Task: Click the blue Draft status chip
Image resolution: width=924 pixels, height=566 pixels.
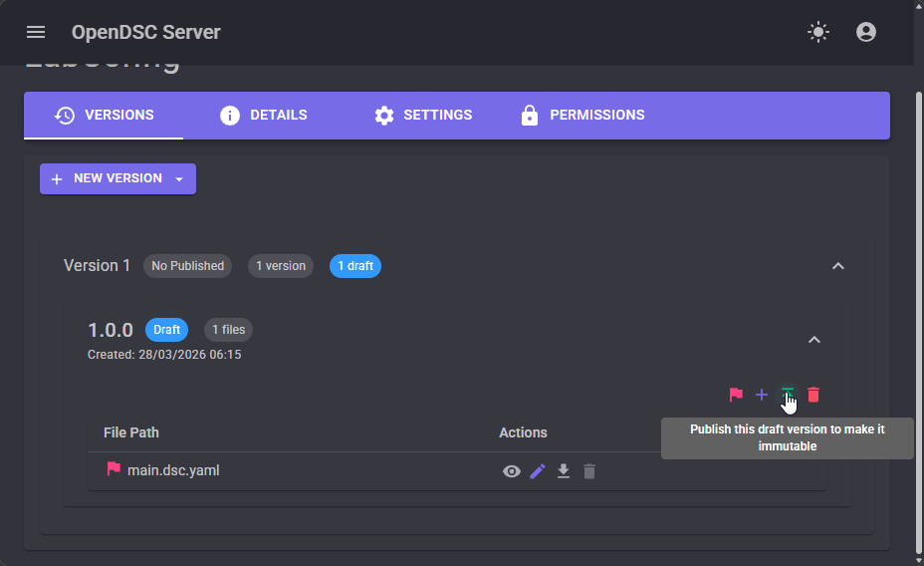Action: tap(166, 330)
